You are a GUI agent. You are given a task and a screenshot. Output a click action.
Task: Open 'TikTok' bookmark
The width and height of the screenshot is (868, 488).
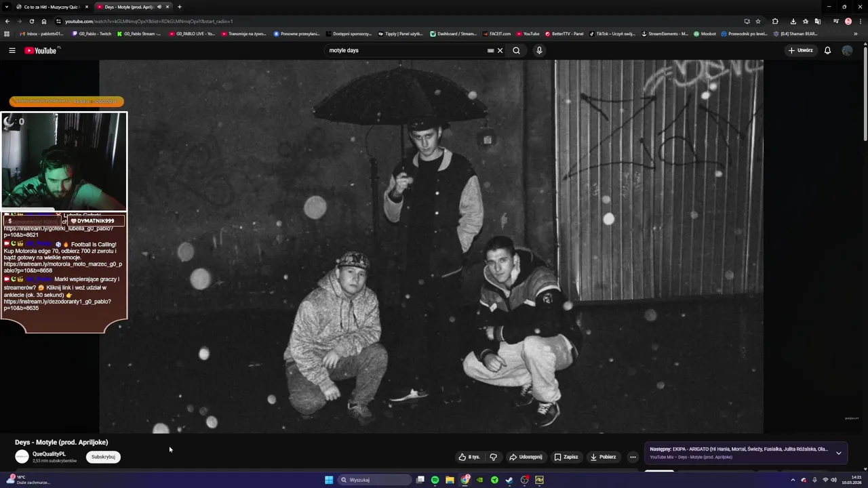[x=612, y=33]
